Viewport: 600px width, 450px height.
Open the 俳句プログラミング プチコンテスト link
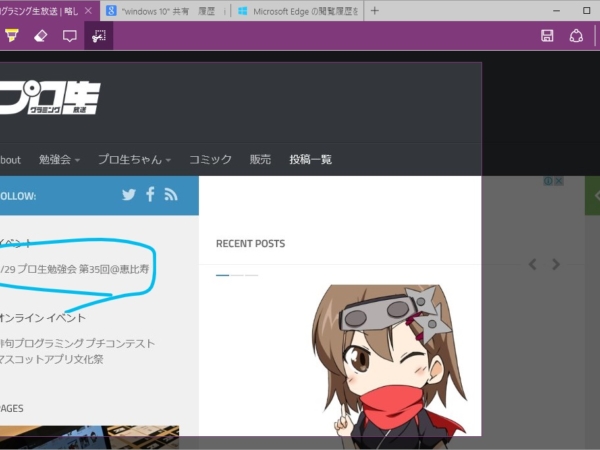pos(77,343)
